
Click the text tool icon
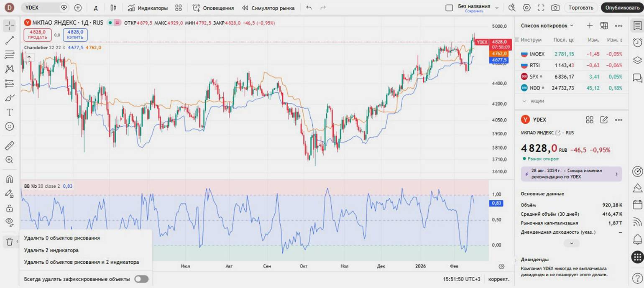[x=9, y=112]
